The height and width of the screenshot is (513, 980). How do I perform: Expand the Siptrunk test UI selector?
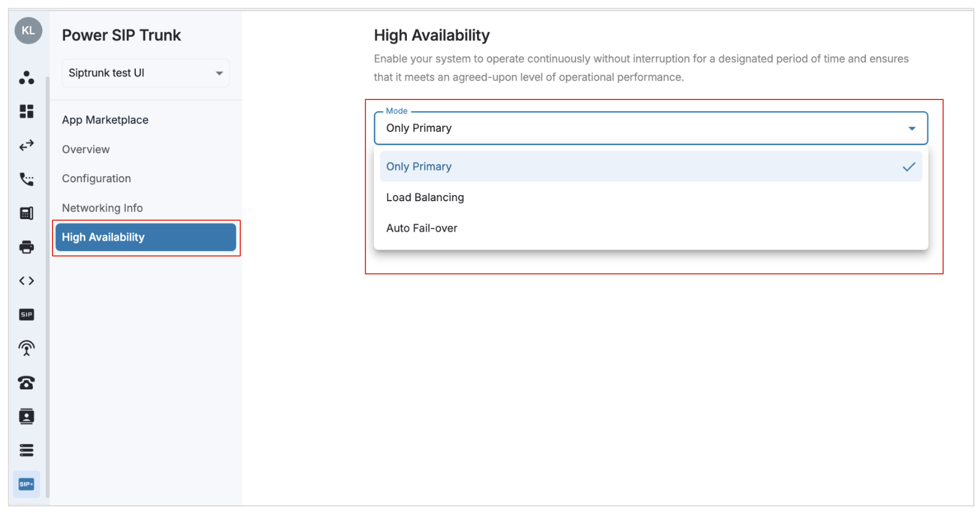click(x=146, y=73)
